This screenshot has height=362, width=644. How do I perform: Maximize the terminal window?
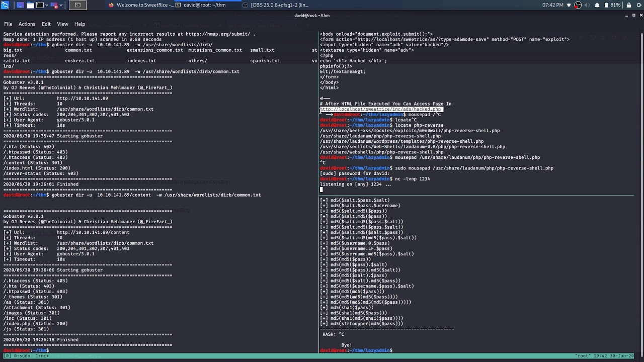[x=633, y=16]
